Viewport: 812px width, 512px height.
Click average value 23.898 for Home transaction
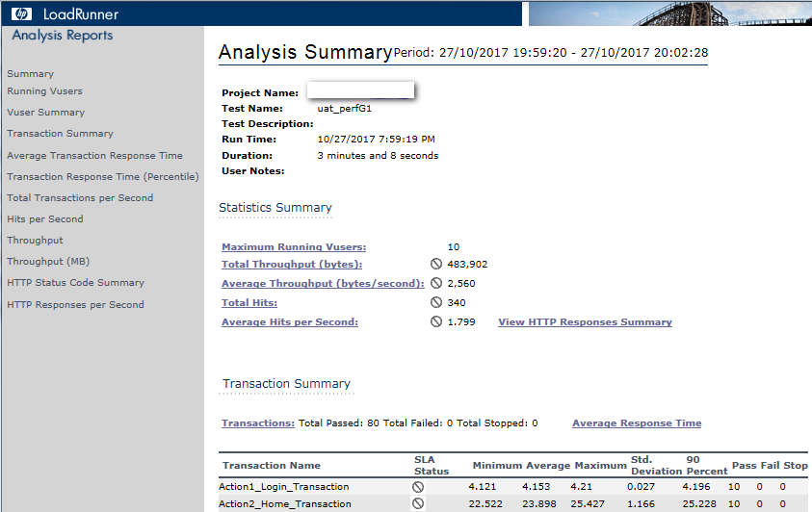tap(539, 503)
